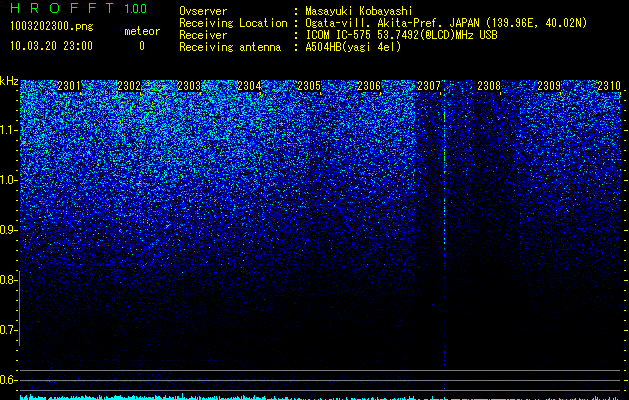Click the Receiving antenna label
The image size is (629, 400).
coord(230,47)
